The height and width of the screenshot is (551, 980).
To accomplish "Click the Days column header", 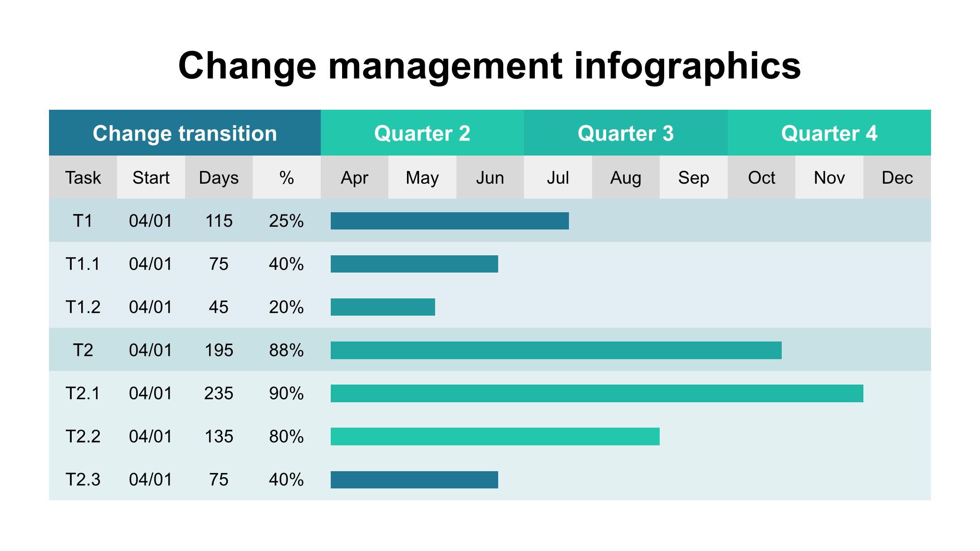I will [219, 177].
